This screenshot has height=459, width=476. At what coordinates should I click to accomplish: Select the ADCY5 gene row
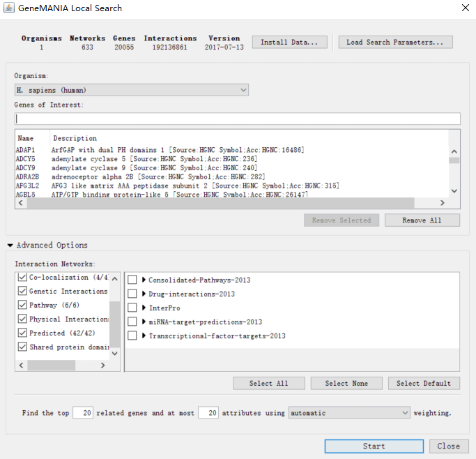click(232, 159)
